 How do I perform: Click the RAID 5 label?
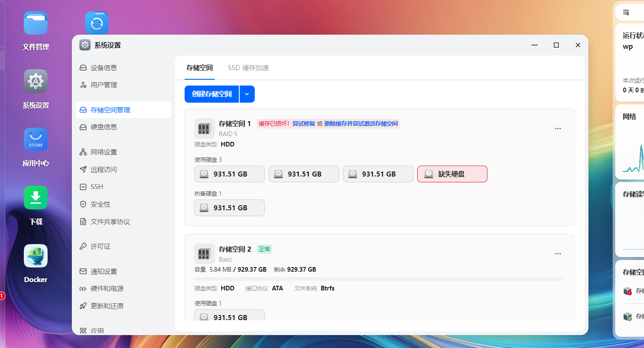coord(228,134)
